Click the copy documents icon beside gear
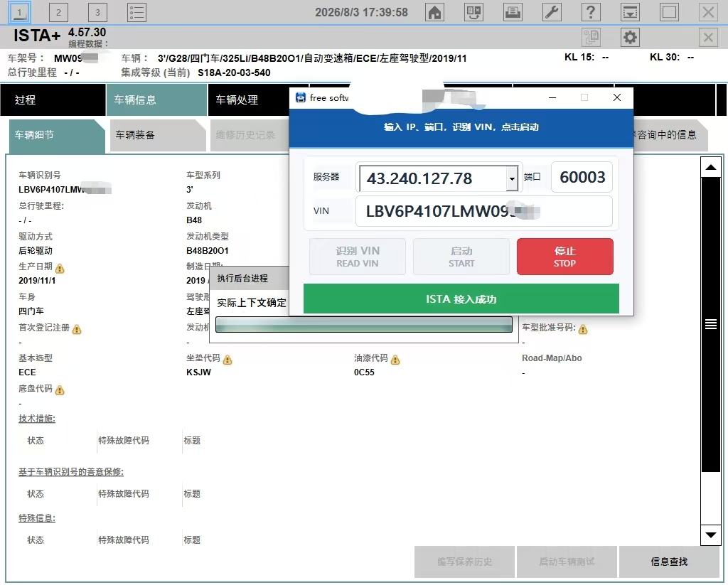 point(591,37)
